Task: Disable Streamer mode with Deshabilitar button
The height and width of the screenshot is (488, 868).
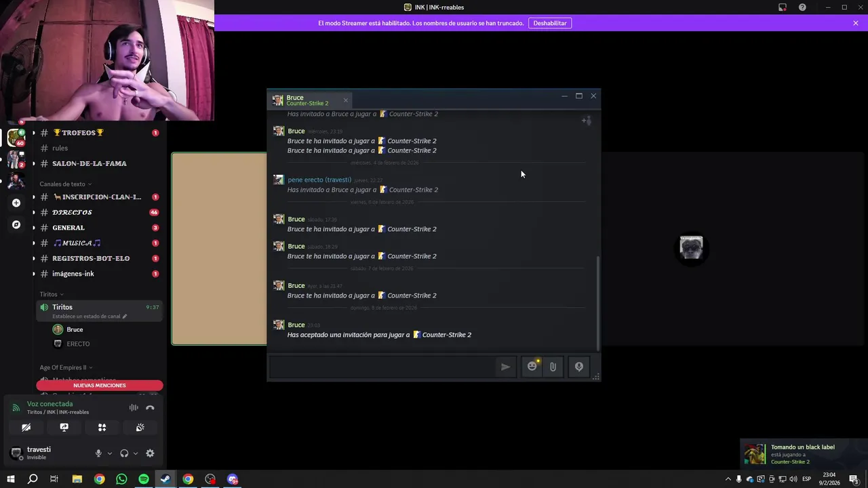Action: (x=550, y=23)
